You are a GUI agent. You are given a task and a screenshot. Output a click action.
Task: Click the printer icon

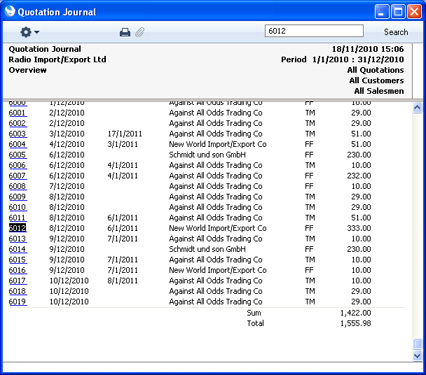tap(125, 32)
